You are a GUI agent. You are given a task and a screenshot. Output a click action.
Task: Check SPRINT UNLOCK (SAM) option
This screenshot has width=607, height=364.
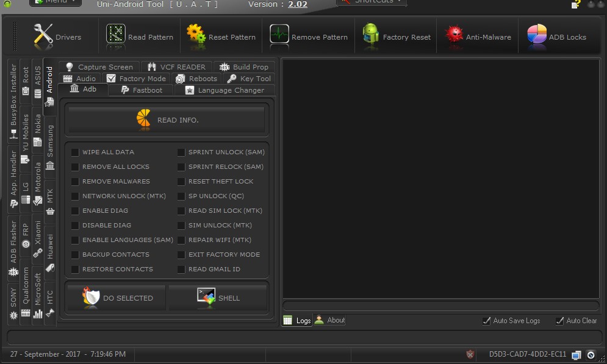tap(181, 152)
